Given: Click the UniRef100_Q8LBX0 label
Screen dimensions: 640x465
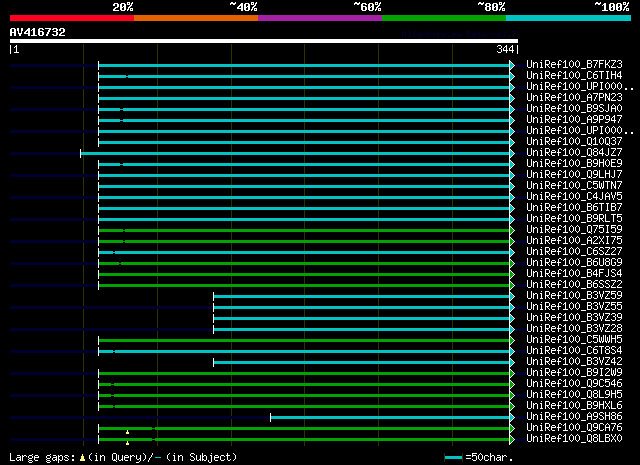Looking at the screenshot, I should 574,439.
